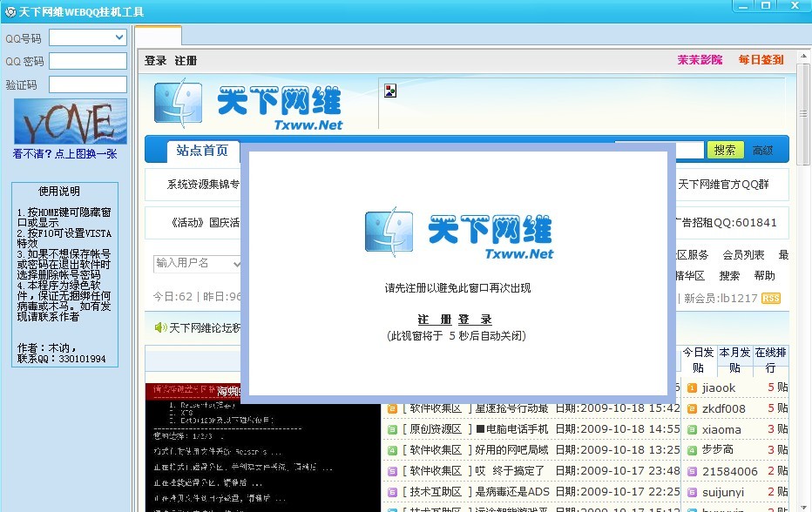The height and width of the screenshot is (512, 812).
Task: Click number icon of the 好用的网吧局域 post
Action: 392,450
